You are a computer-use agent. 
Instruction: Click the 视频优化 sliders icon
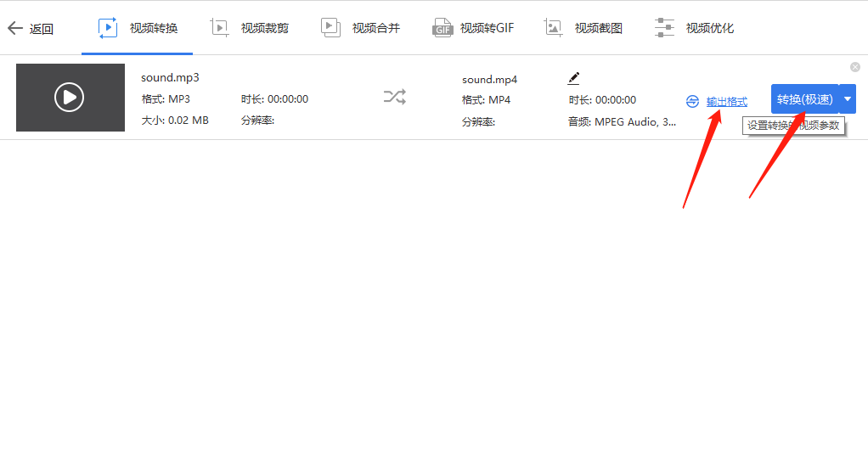coord(664,28)
